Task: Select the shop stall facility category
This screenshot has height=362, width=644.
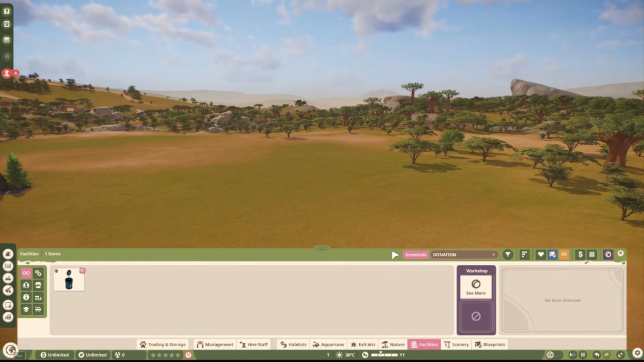Action: (38, 285)
